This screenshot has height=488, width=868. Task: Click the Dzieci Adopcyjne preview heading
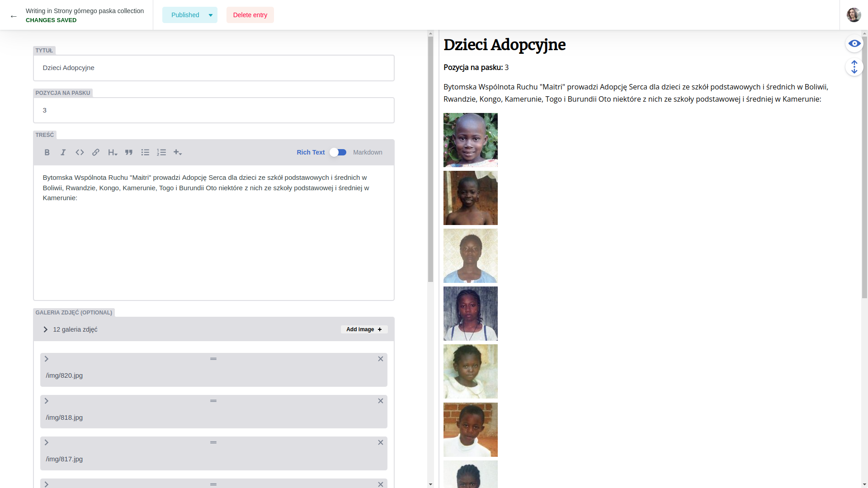pos(505,45)
